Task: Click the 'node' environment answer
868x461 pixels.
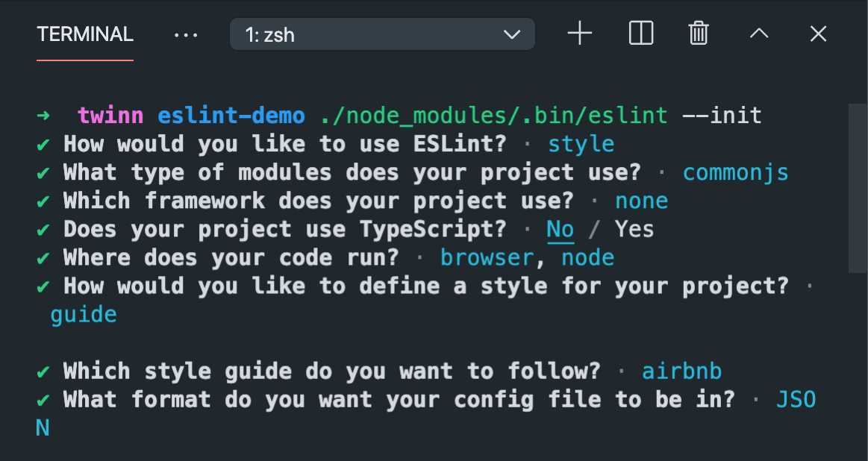Action: coord(588,258)
